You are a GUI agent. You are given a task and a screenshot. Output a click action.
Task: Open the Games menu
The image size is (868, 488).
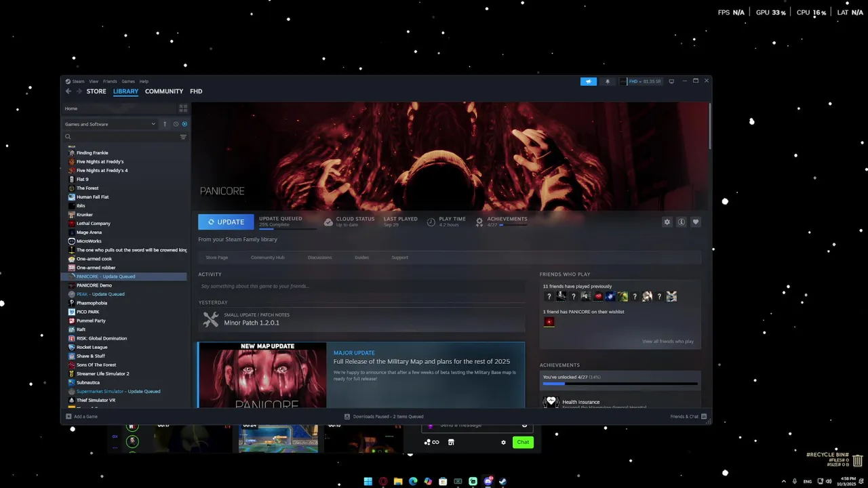(x=128, y=81)
